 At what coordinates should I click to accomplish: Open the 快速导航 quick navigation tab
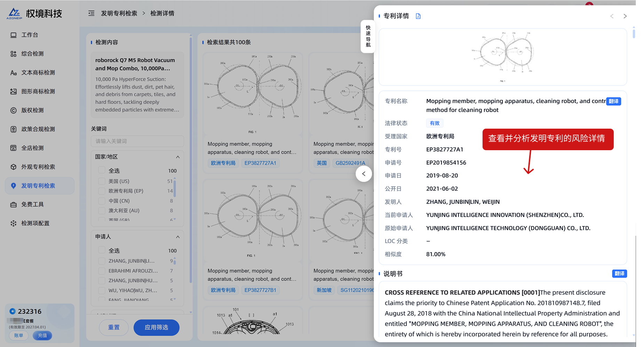click(x=368, y=36)
